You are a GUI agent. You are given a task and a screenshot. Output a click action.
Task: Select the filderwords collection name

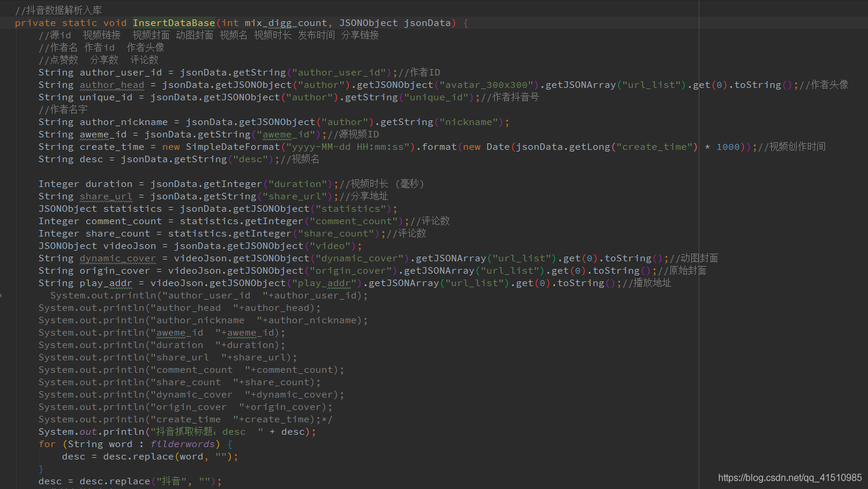pyautogui.click(x=183, y=444)
